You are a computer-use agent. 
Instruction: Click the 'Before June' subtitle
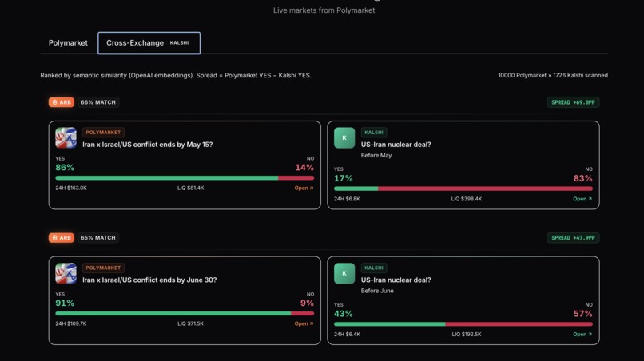tap(377, 291)
